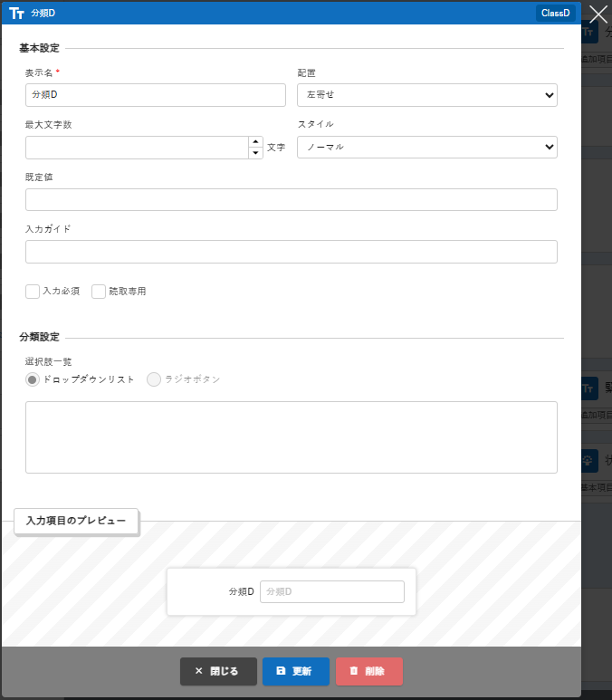Click the X icon on 閉じる button
The width and height of the screenshot is (612, 700).
click(x=198, y=671)
